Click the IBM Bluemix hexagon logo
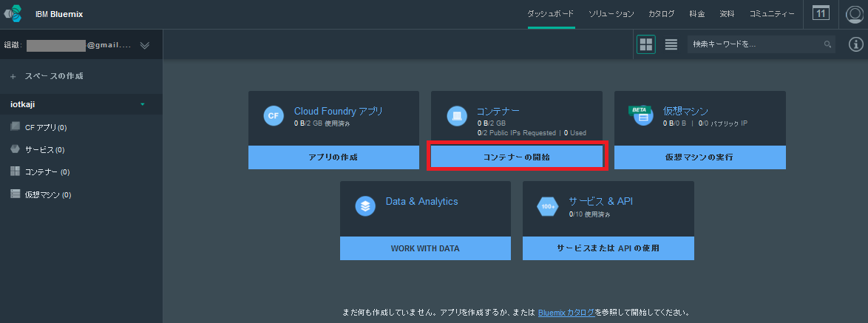Screen dimensions: 868x323 pyautogui.click(x=13, y=14)
